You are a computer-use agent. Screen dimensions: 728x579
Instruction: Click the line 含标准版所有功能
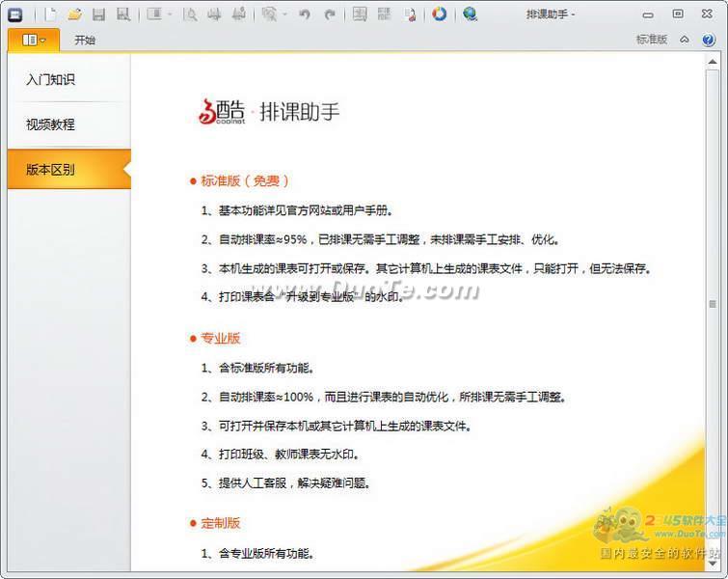click(x=257, y=368)
